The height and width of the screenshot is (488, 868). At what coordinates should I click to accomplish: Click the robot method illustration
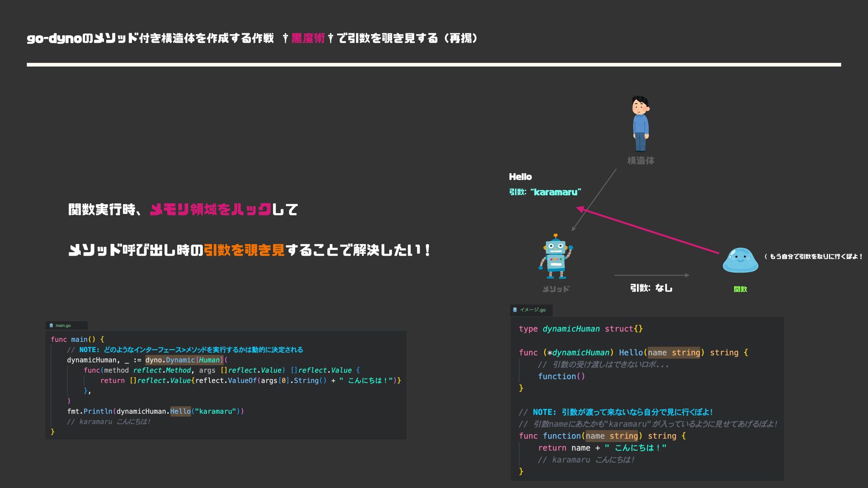point(556,256)
